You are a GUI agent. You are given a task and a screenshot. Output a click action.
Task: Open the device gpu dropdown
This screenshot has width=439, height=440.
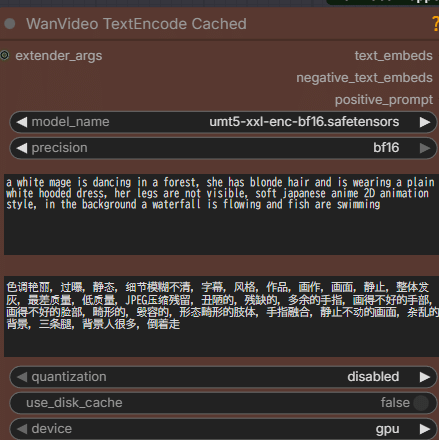[x=223, y=429]
